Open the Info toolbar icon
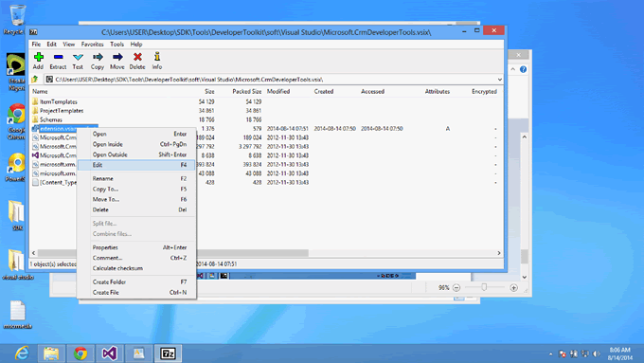Screen dimensions: 644x363 [157, 61]
